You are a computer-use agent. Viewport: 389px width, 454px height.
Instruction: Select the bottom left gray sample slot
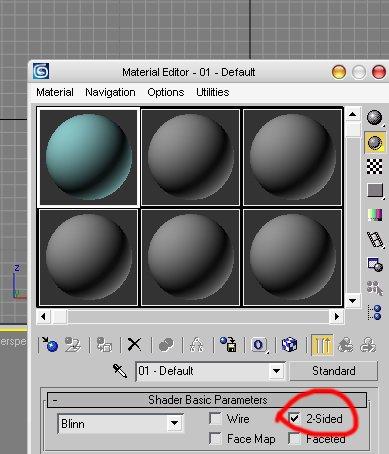[88, 257]
